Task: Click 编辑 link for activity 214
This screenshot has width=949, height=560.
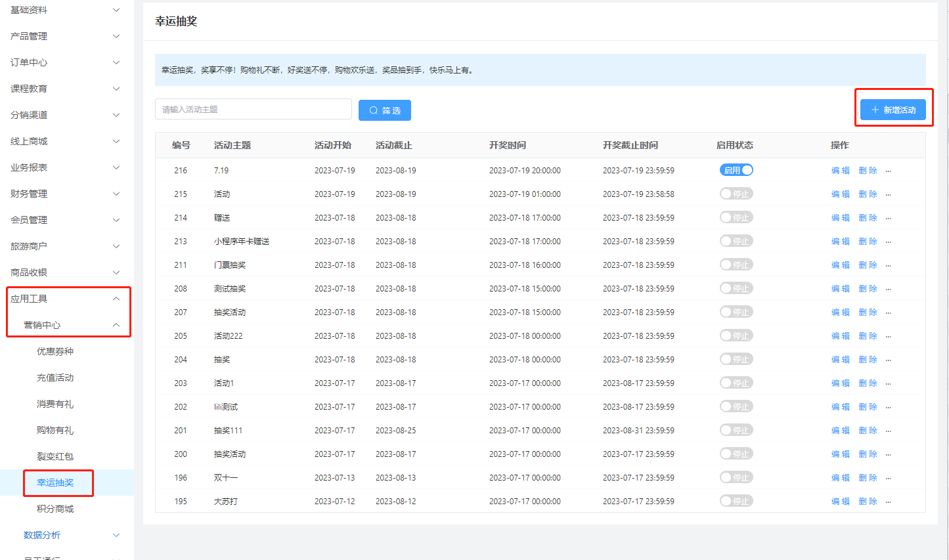Action: click(x=840, y=218)
